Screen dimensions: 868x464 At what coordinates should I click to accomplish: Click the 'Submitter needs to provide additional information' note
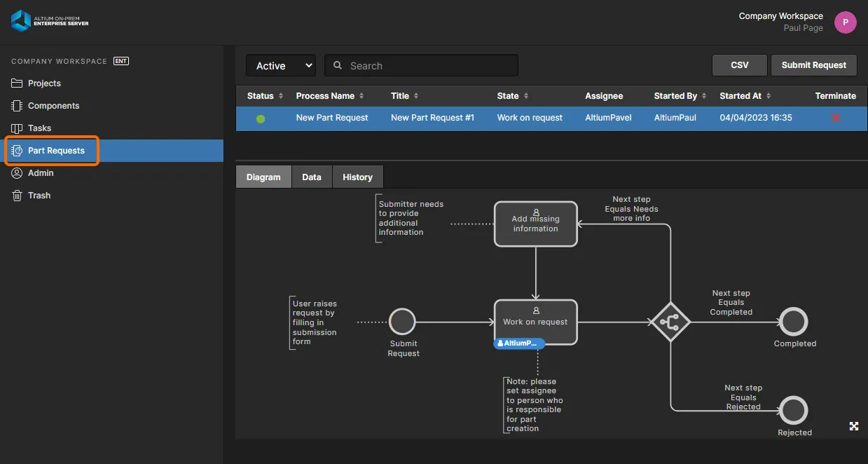tap(411, 218)
